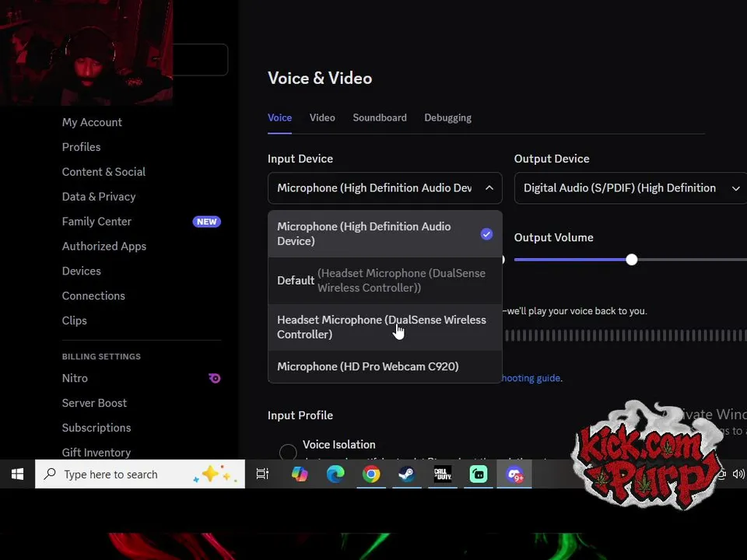Adjust the Output Volume slider handle
Screen dimensions: 747x560
(x=632, y=260)
